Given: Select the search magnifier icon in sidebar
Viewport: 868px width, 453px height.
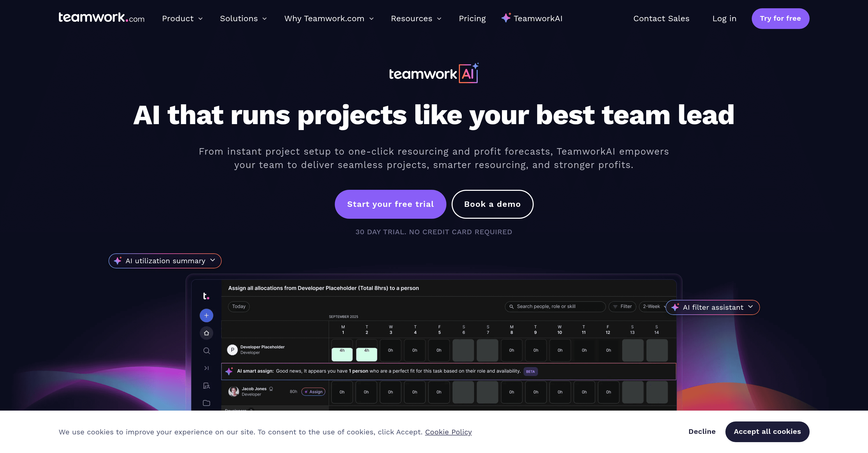Looking at the screenshot, I should click(x=207, y=351).
